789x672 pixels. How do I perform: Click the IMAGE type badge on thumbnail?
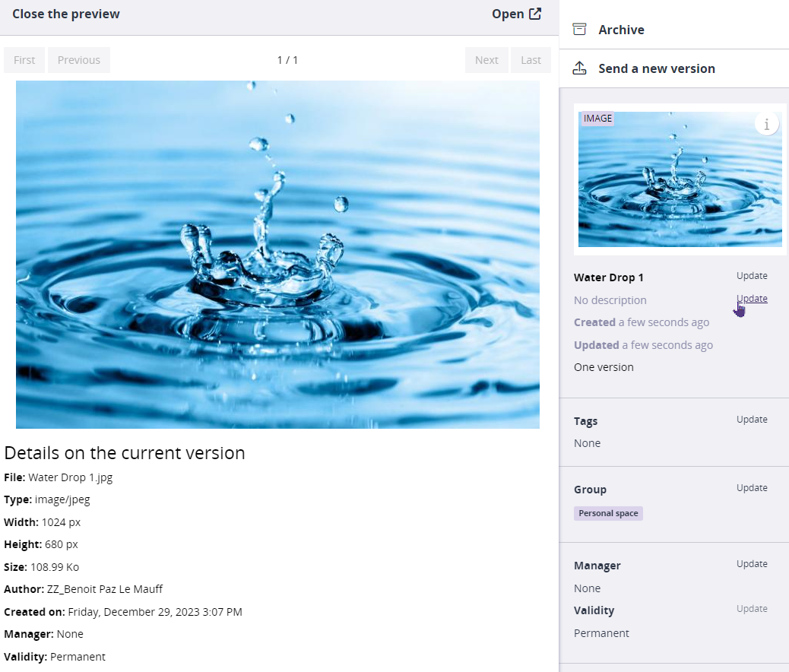tap(597, 119)
